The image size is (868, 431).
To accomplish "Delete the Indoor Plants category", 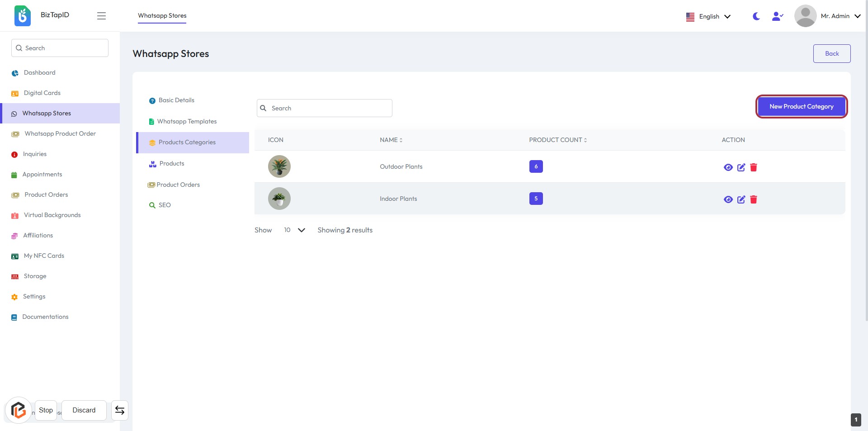I will (x=754, y=199).
